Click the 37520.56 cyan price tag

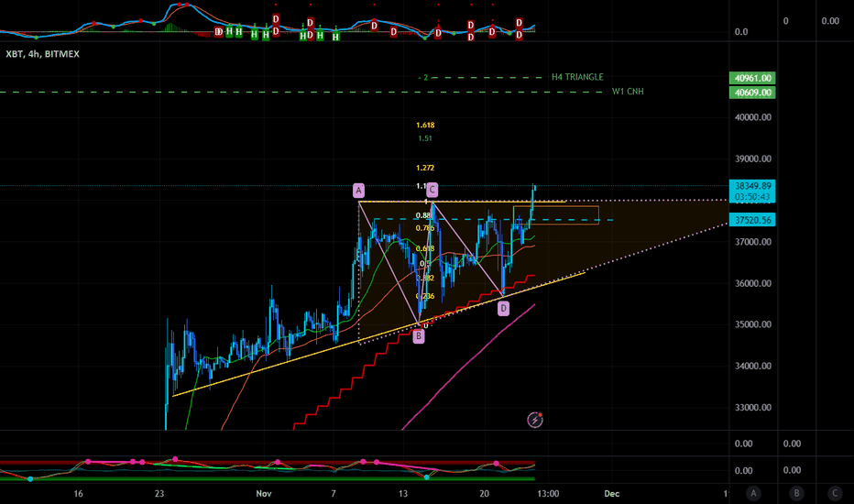coord(752,220)
